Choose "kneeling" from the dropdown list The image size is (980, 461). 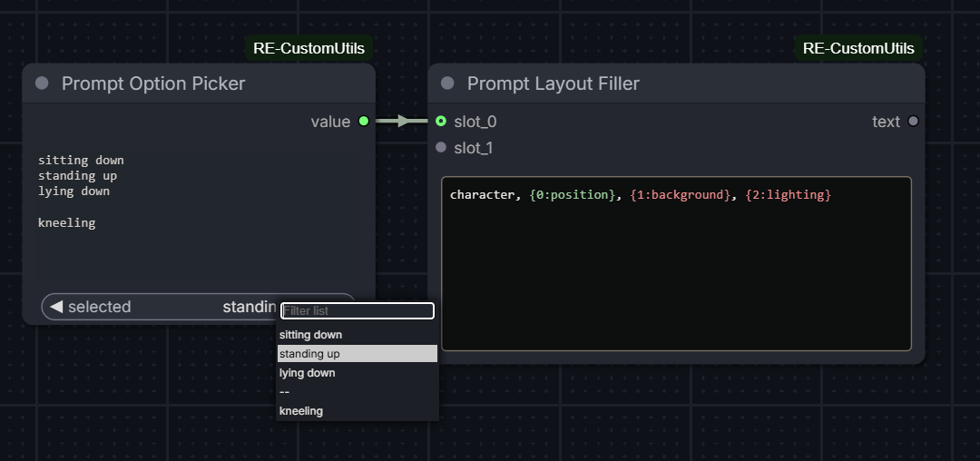(x=357, y=411)
